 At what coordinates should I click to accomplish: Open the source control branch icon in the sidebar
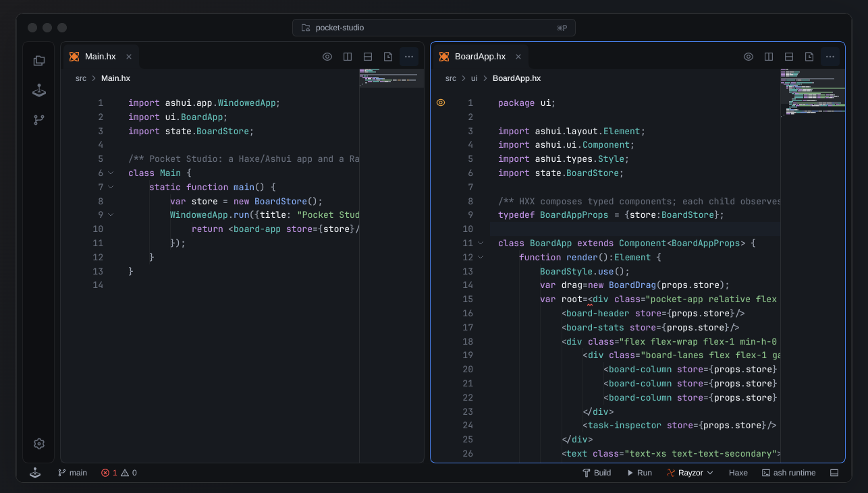(39, 120)
